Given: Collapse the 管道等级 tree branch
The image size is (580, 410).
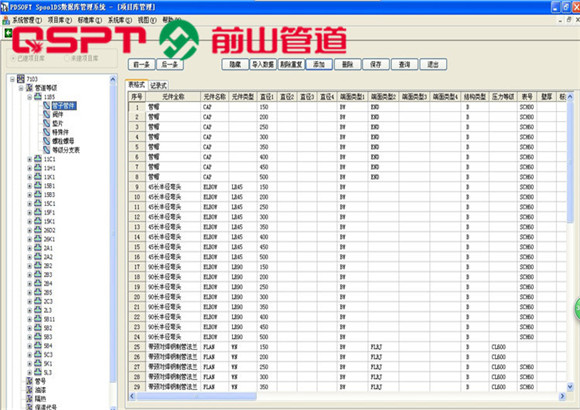Looking at the screenshot, I should [x=21, y=88].
